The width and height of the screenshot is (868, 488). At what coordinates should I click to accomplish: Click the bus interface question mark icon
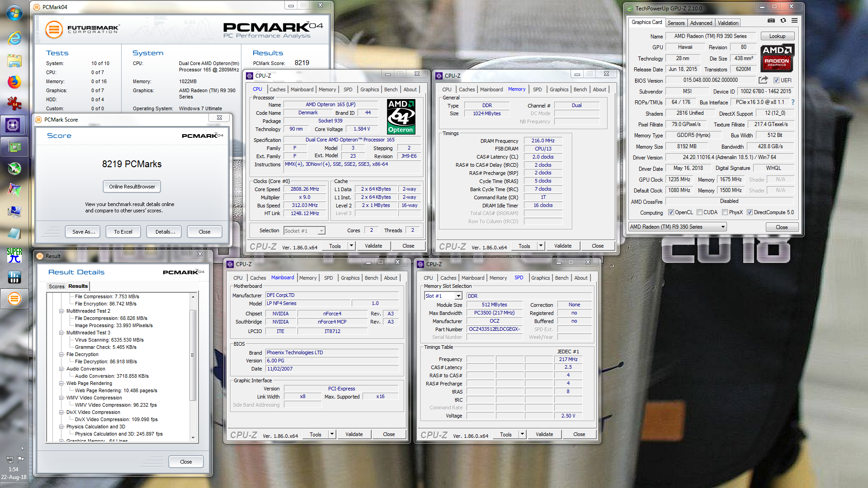coord(793,102)
